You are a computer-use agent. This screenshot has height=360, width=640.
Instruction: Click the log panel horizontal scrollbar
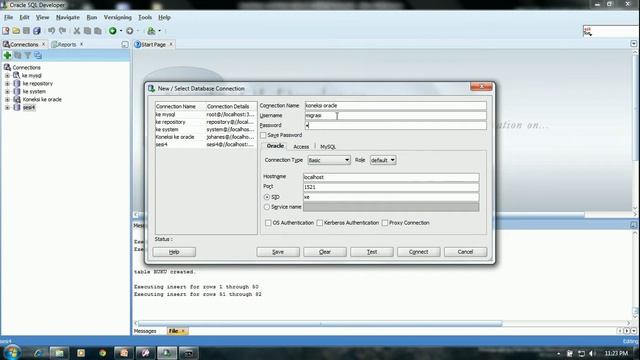320,324
